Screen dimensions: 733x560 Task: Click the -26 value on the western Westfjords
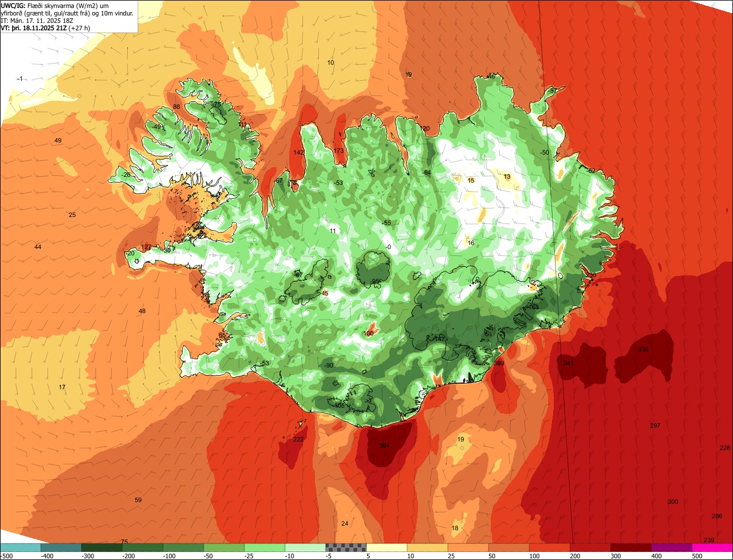click(126, 175)
